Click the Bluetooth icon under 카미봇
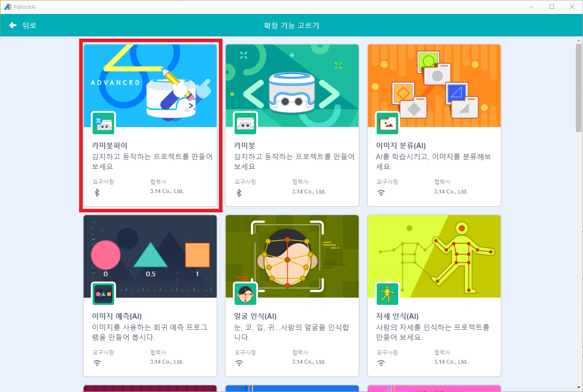This screenshot has width=583, height=392. 239,193
